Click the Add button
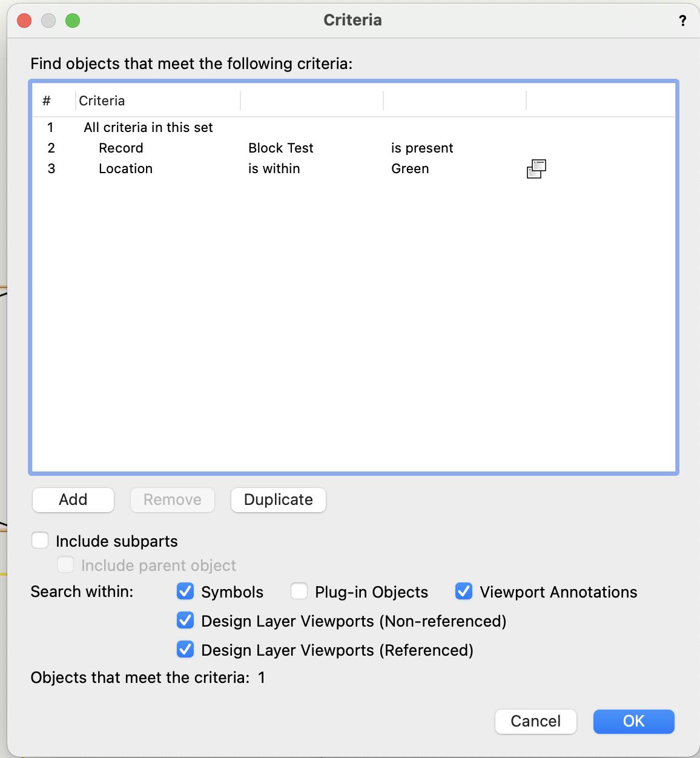The width and height of the screenshot is (700, 758). coord(73,499)
